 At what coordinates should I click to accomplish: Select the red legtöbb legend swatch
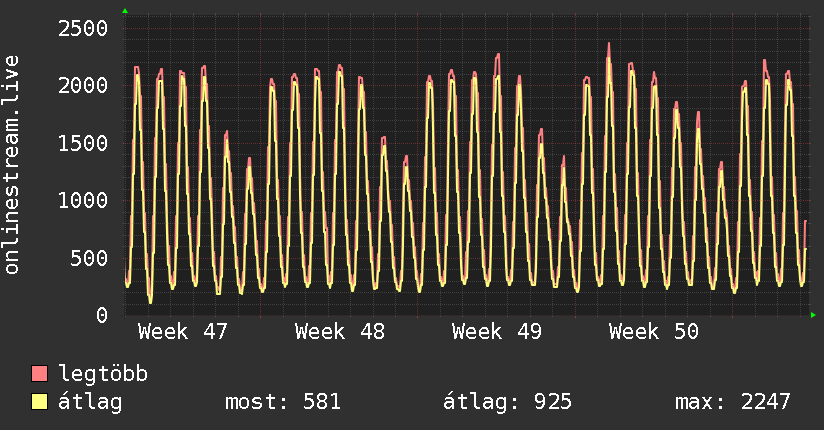click(x=40, y=375)
